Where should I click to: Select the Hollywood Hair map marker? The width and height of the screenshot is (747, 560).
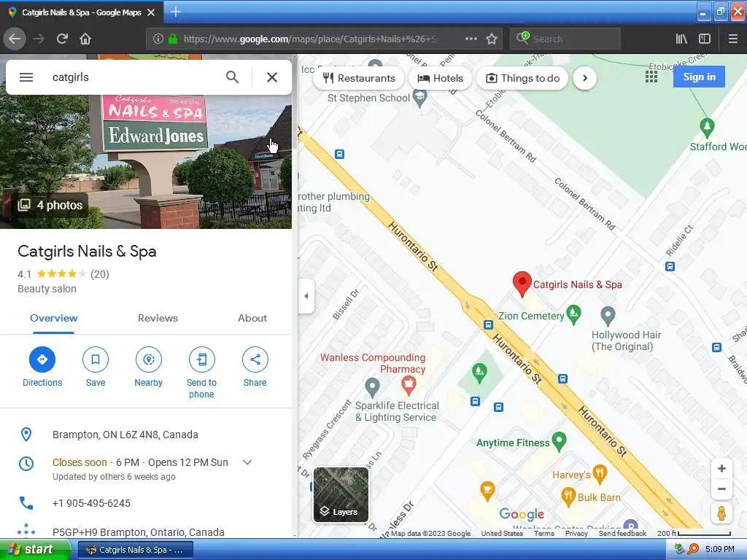pyautogui.click(x=608, y=316)
